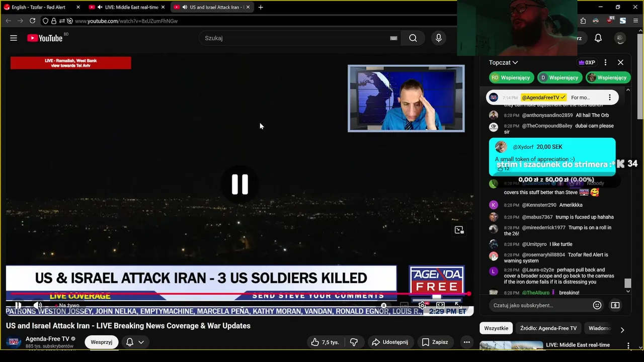Open browser application menu

click(635, 21)
